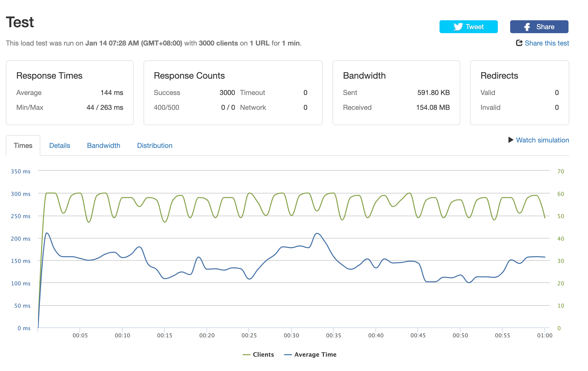Toggle the Clients series in the legend
The height and width of the screenshot is (371, 588).
pos(263,354)
